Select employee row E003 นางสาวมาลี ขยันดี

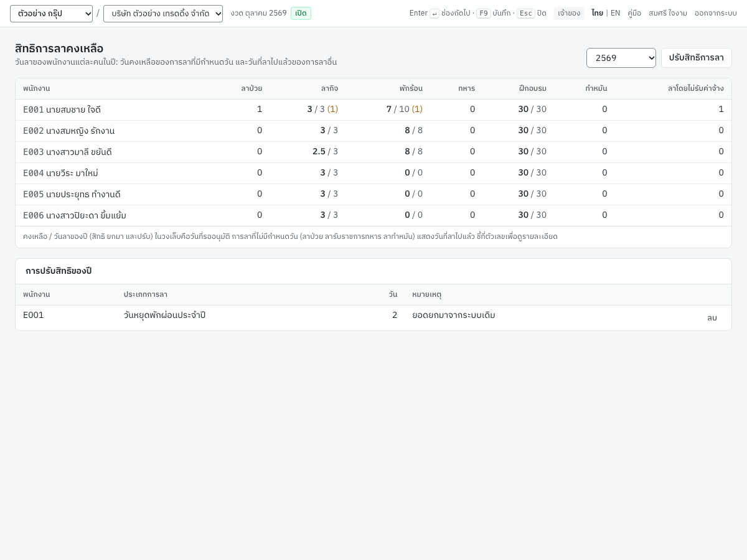click(374, 152)
